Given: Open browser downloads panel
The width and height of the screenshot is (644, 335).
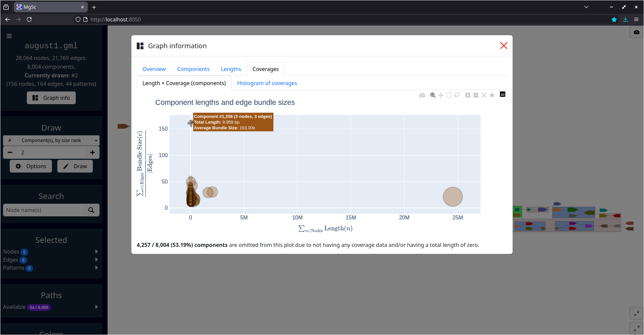Looking at the screenshot, I should [625, 19].
